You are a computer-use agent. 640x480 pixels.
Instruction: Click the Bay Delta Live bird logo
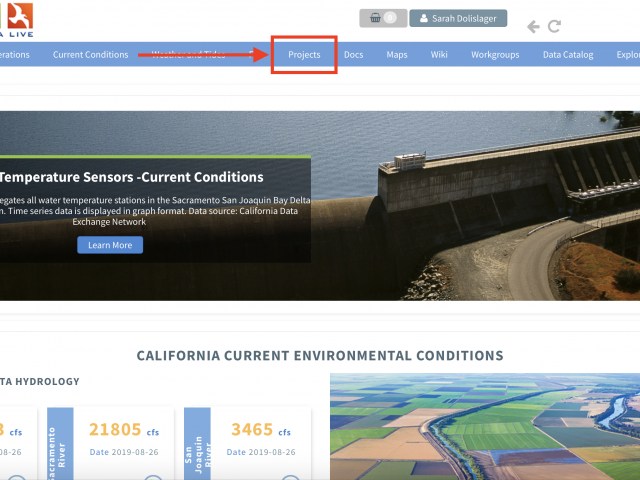[x=20, y=16]
